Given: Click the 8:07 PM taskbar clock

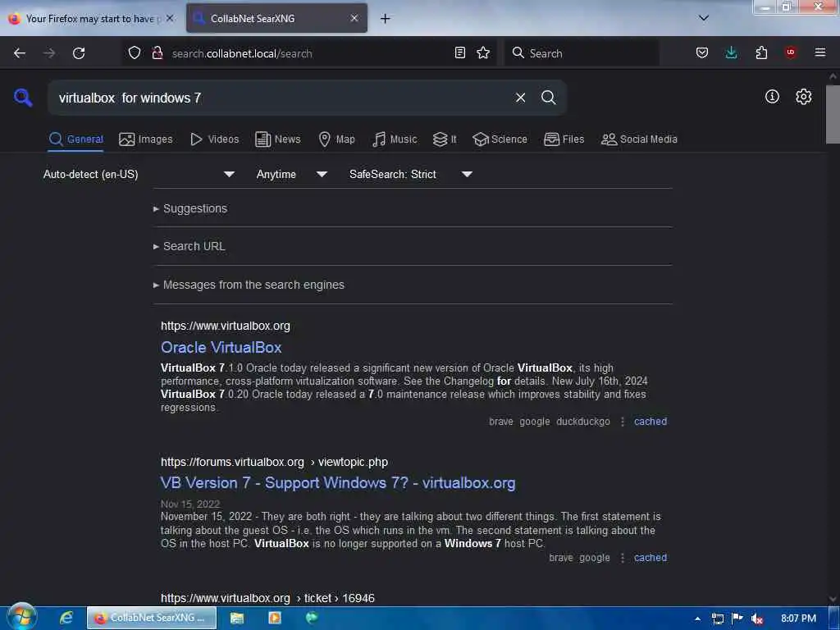Looking at the screenshot, I should (798, 619).
